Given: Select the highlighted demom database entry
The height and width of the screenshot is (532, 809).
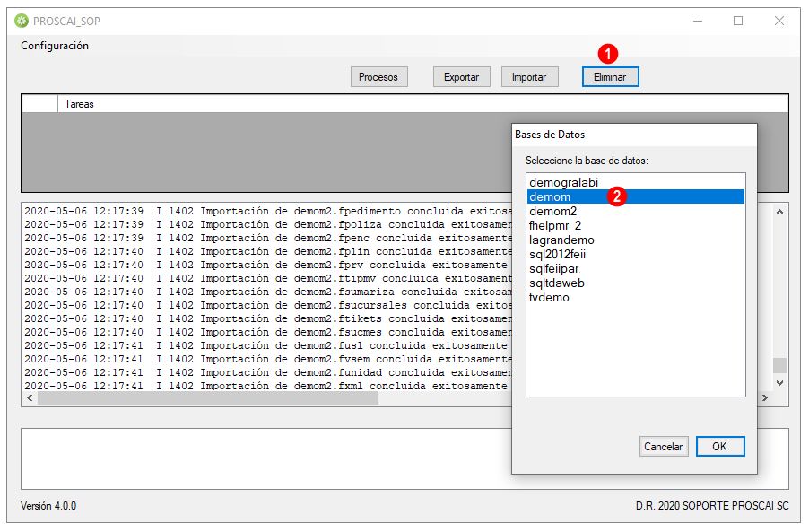Looking at the screenshot, I should [636, 196].
